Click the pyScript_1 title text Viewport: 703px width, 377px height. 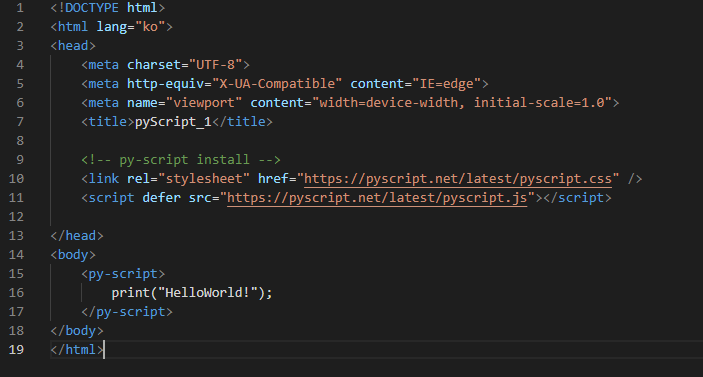tap(173, 121)
